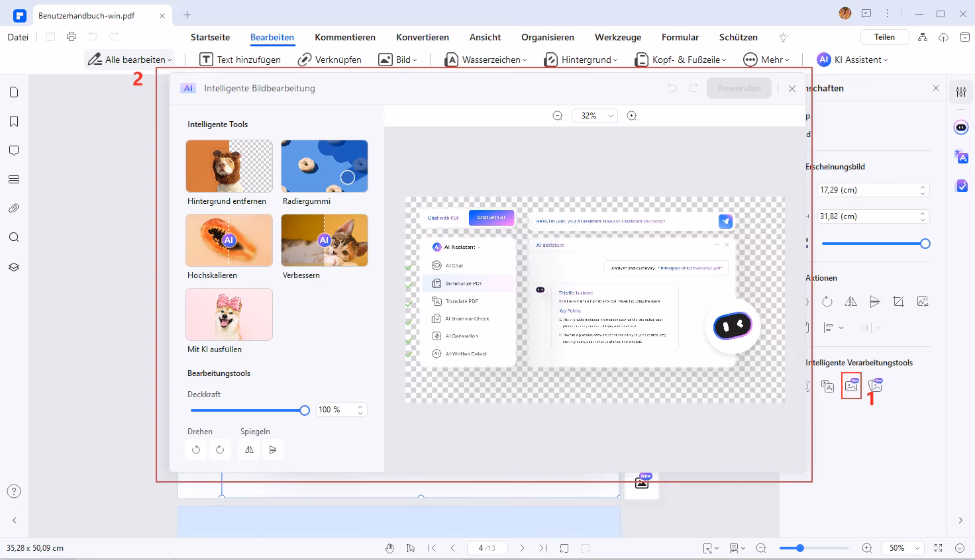Open the 32% zoom level dropdown
This screenshot has height=560, width=975.
click(x=594, y=116)
